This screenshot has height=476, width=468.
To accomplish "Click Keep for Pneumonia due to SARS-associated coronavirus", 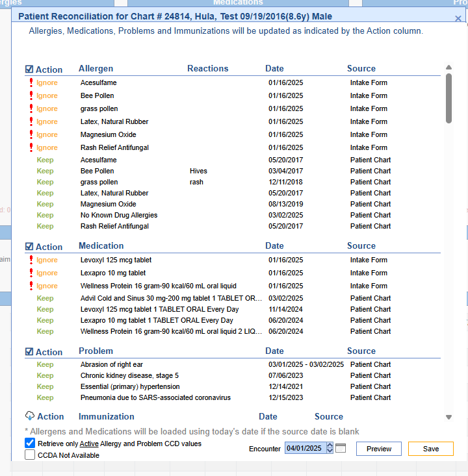I will click(x=45, y=397).
